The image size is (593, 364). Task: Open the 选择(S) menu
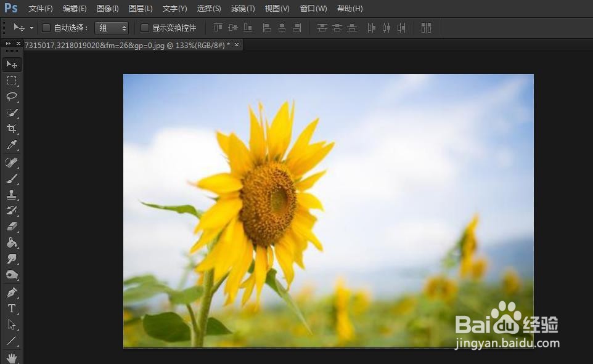(x=209, y=9)
